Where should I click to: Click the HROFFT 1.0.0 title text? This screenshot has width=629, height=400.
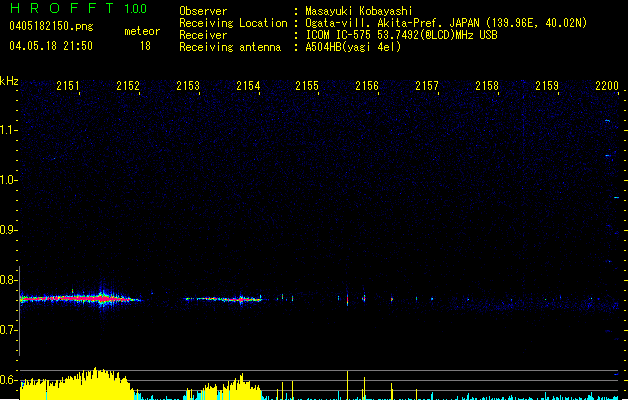[x=78, y=8]
